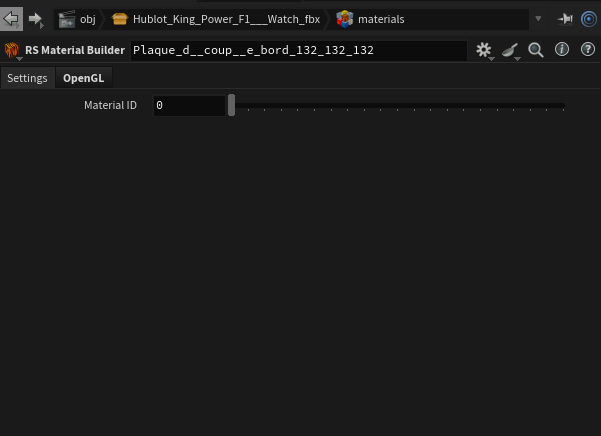Screen dimensions: 601x436
Task: Click the brush display options icon
Action: tap(510, 50)
